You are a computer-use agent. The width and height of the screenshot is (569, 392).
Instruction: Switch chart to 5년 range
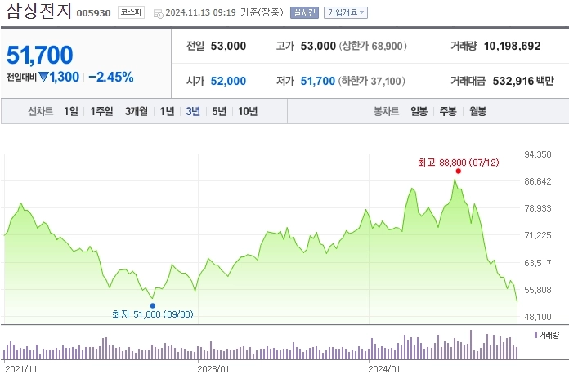pyautogui.click(x=219, y=112)
